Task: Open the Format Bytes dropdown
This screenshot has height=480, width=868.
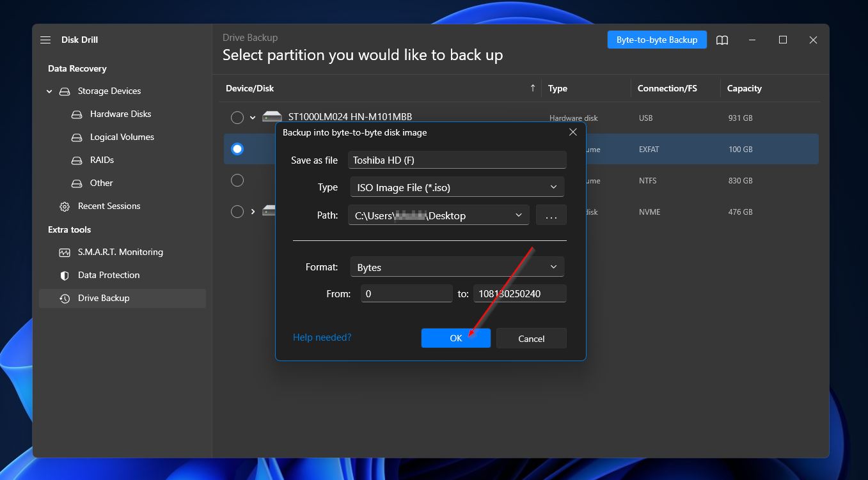Action: pos(457,267)
